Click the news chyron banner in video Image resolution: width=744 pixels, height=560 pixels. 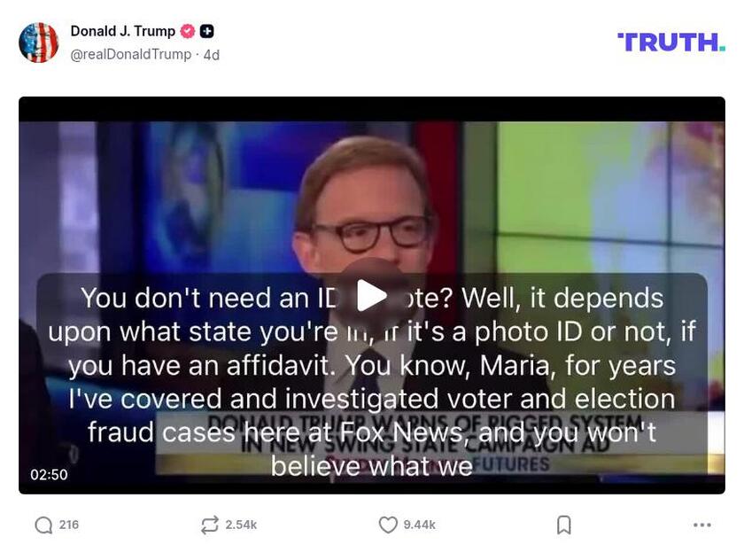(x=439, y=442)
